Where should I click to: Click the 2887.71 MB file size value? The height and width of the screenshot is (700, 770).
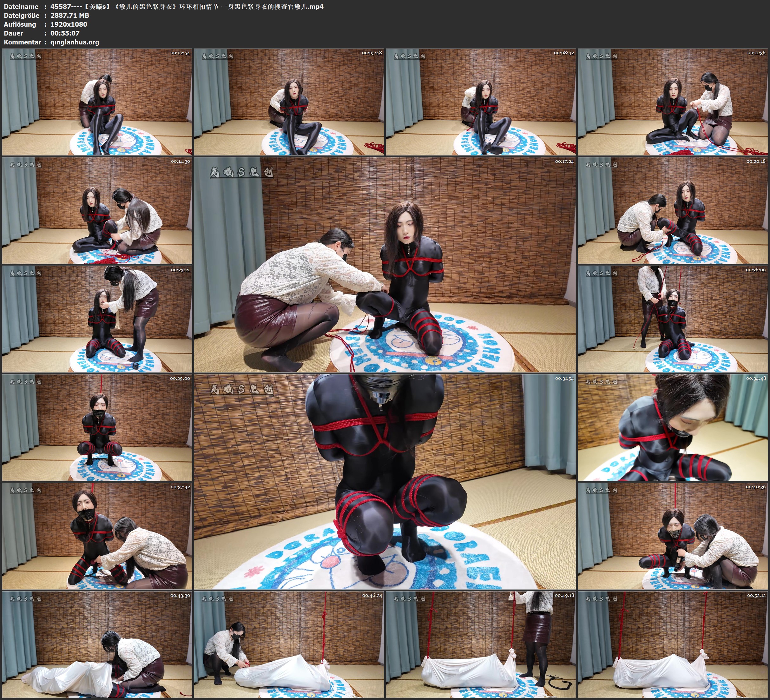click(70, 15)
